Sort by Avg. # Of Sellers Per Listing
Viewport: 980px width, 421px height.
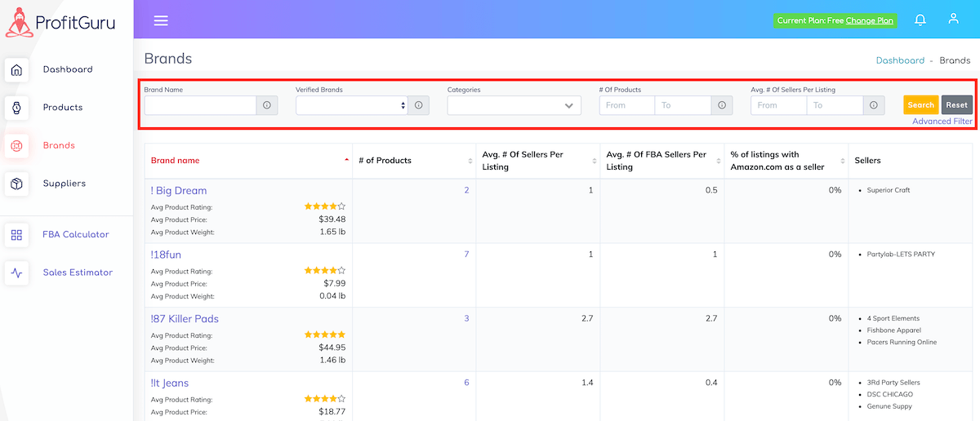538,161
